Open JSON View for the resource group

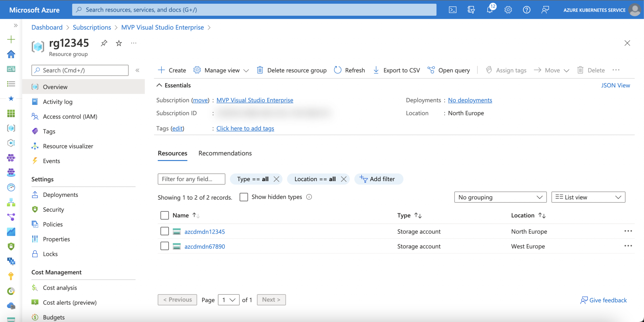tap(615, 85)
